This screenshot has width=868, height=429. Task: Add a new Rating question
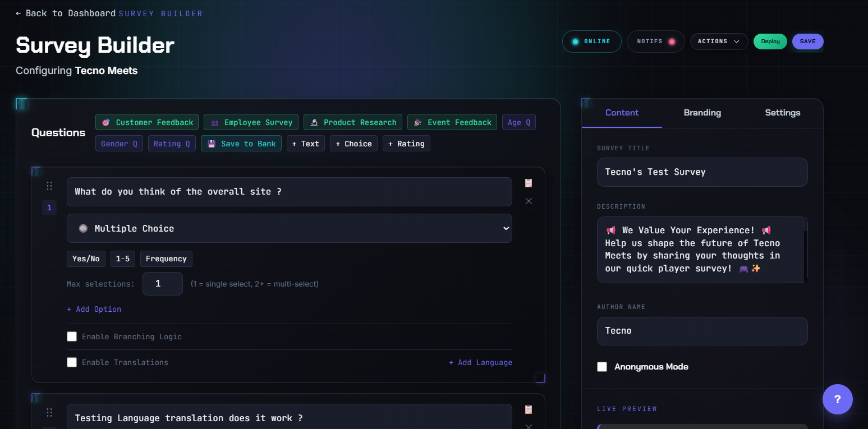pyautogui.click(x=406, y=144)
